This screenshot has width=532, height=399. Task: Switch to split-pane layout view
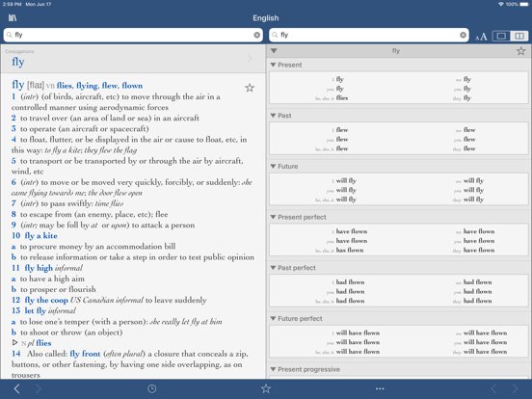519,36
